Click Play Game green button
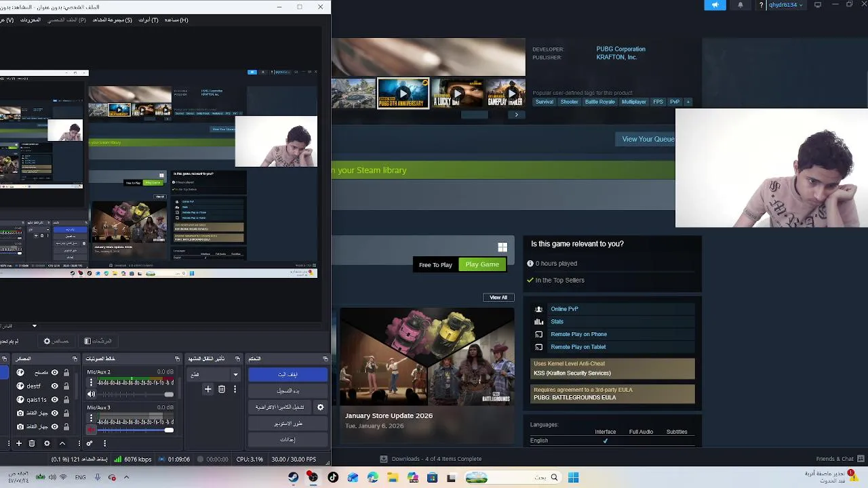Screen dimensions: 868x488 pos(482,264)
